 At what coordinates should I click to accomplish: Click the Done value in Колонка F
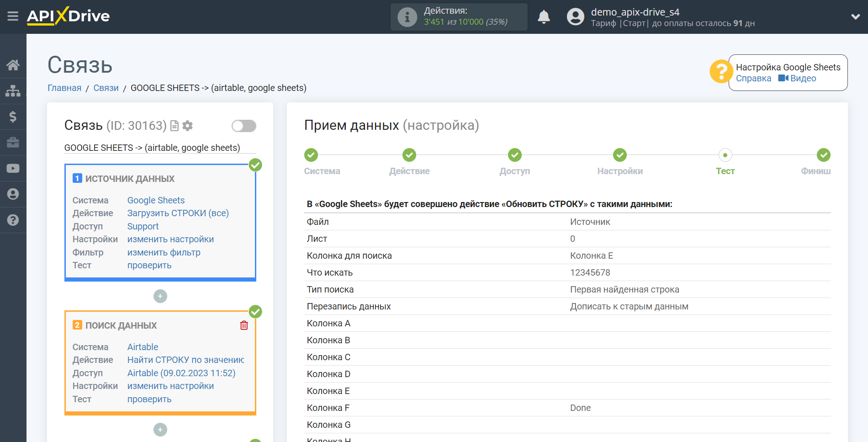tap(580, 408)
